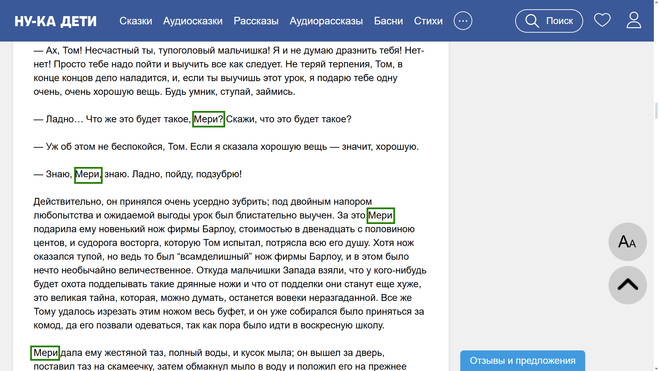
Task: Open the Сказки section
Action: click(136, 21)
